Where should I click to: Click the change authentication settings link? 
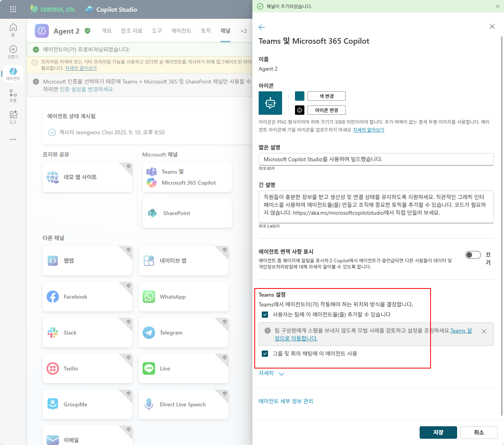tap(87, 89)
